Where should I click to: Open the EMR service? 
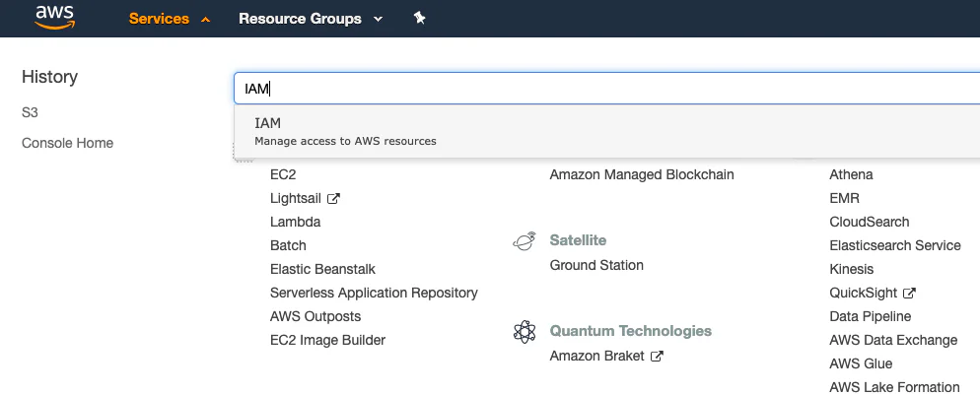(844, 198)
